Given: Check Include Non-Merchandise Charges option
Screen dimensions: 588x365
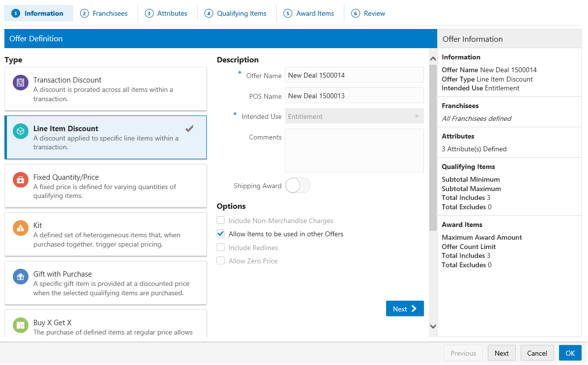Looking at the screenshot, I should tap(221, 221).
